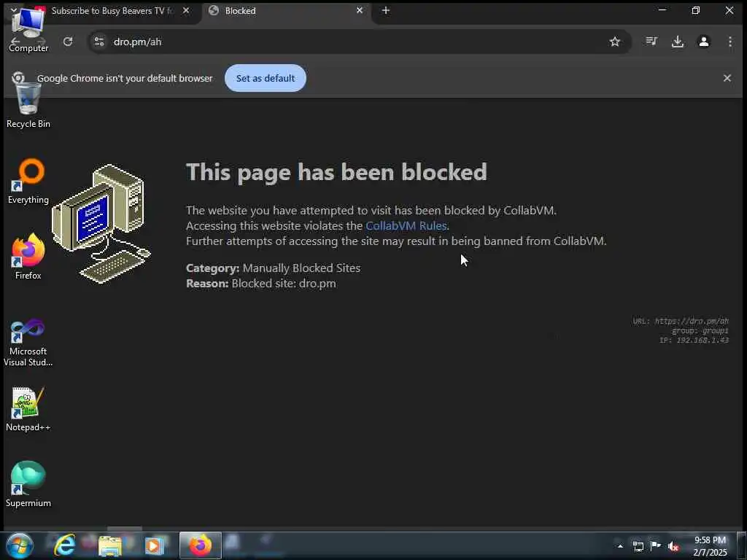Click the Recycle Bin desktop icon
The width and height of the screenshot is (747, 560).
[x=28, y=106]
